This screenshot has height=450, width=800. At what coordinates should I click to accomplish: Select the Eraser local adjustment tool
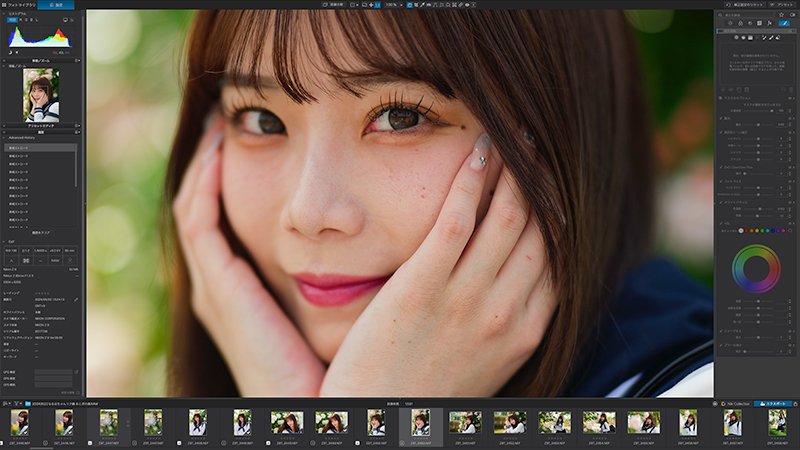pyautogui.click(x=778, y=38)
